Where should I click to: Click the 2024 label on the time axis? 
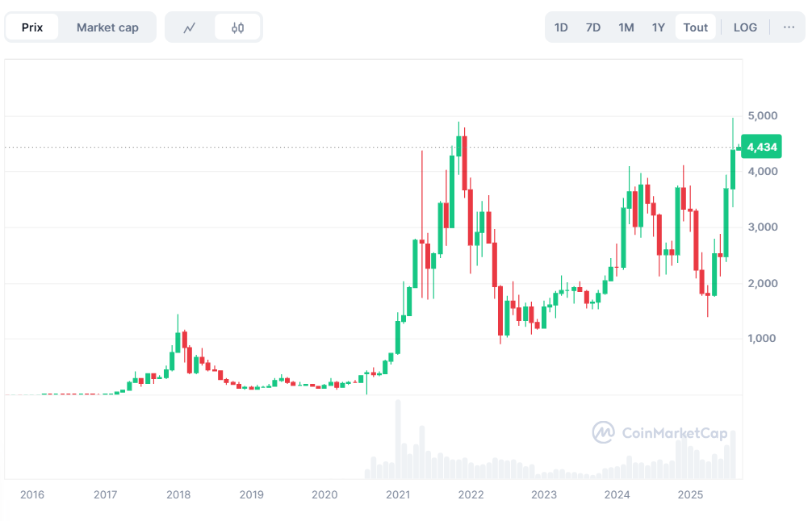pyautogui.click(x=617, y=494)
